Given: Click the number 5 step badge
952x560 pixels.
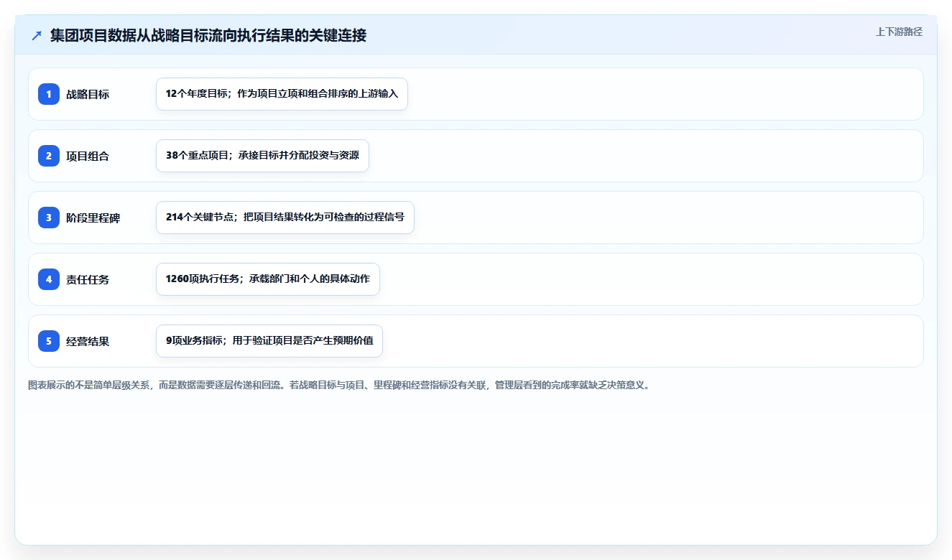Looking at the screenshot, I should [49, 341].
